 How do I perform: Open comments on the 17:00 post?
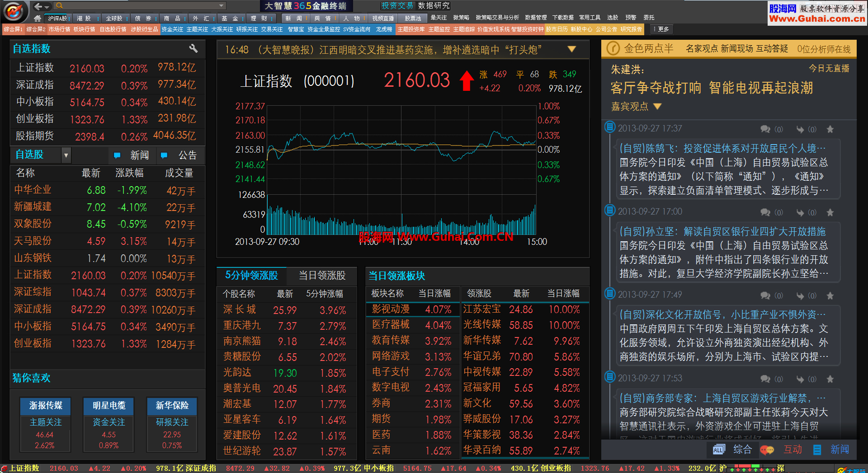pos(765,212)
